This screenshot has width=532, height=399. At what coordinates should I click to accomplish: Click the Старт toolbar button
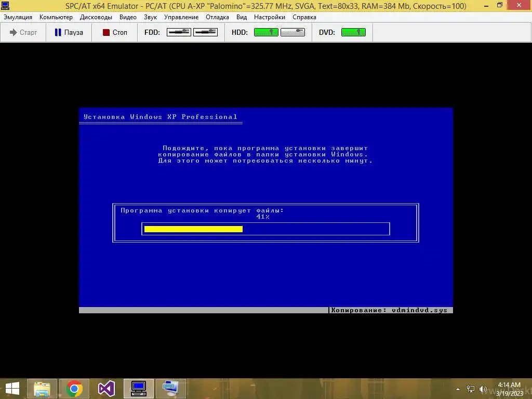(x=23, y=32)
